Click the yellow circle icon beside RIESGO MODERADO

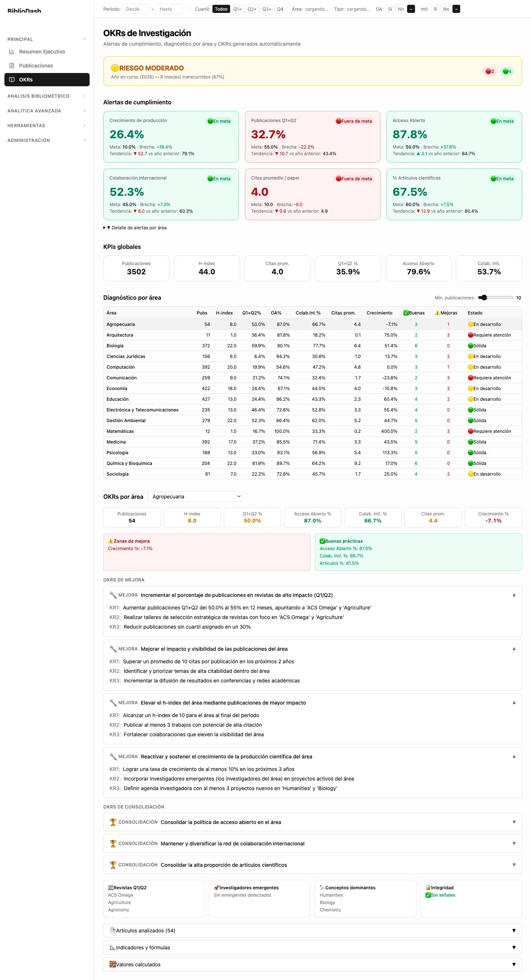click(x=114, y=68)
